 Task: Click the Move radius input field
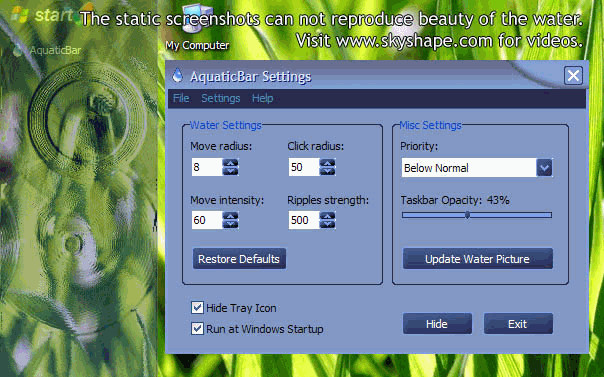tap(207, 167)
